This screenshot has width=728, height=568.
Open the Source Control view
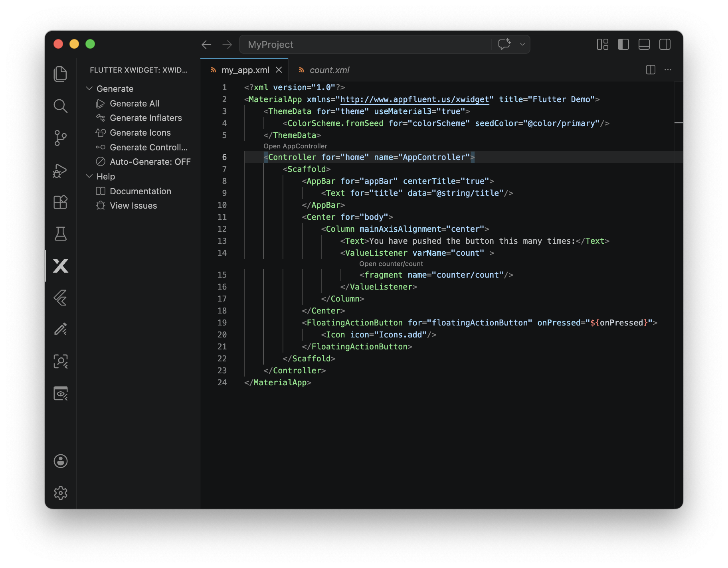pyautogui.click(x=60, y=138)
